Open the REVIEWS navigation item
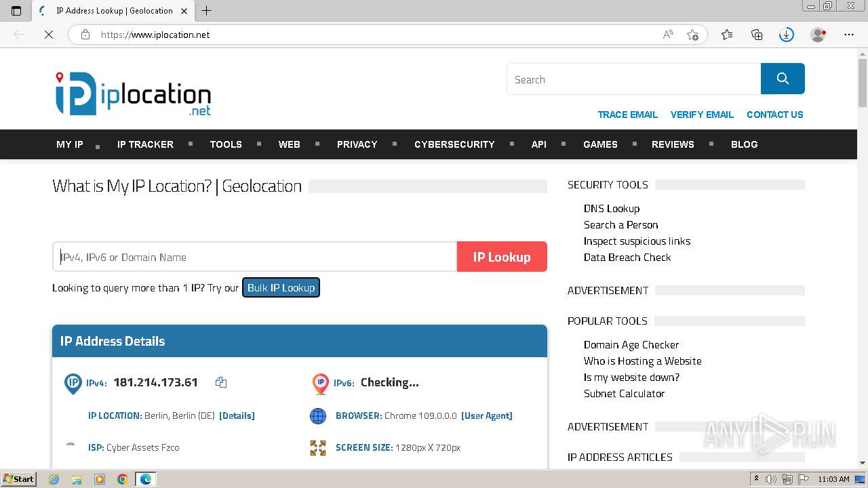868x488 pixels. [673, 144]
